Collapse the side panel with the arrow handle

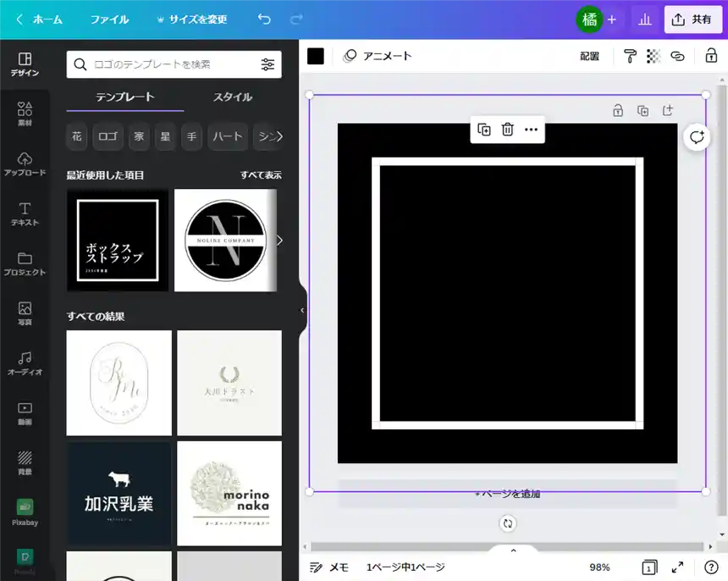click(302, 311)
